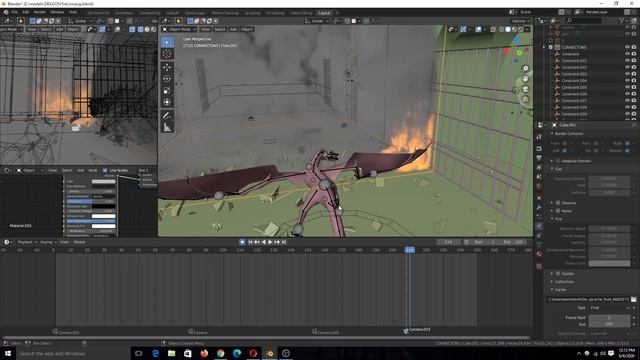The height and width of the screenshot is (360, 640).
Task: Choose the Cursor tool in viewport toolbar
Action: click(167, 54)
